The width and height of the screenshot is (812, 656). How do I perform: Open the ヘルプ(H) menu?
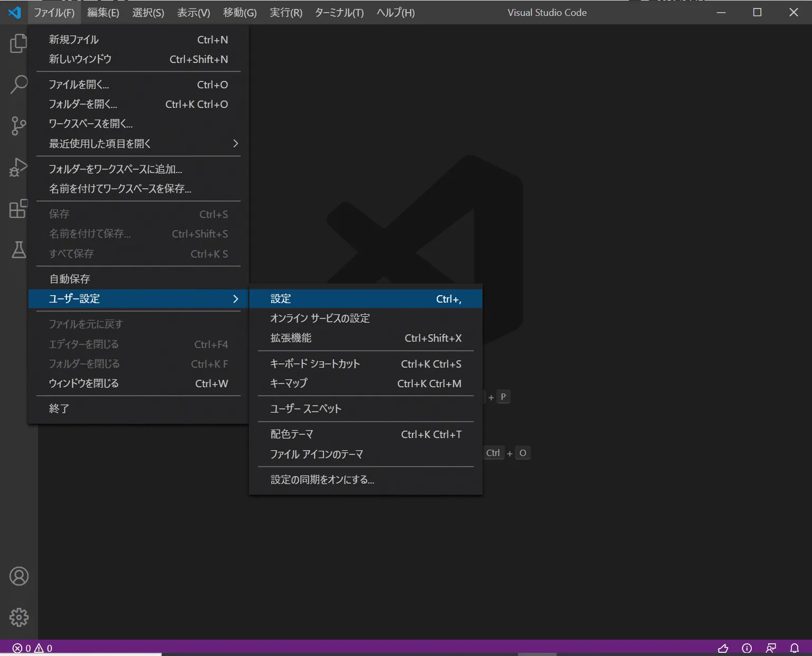(x=395, y=12)
